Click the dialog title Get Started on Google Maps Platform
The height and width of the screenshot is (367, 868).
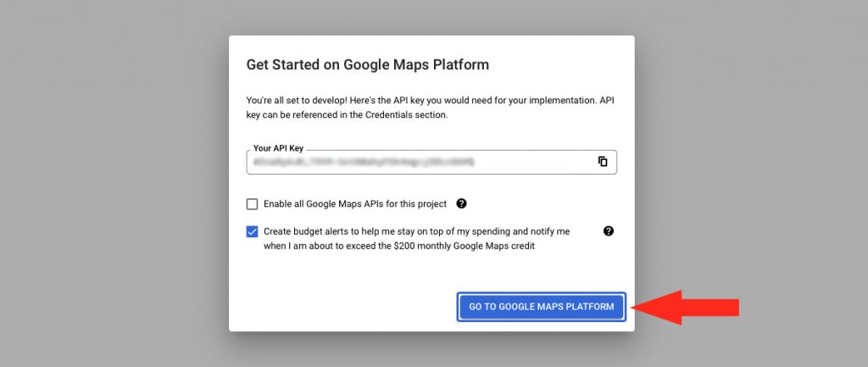[x=368, y=64]
